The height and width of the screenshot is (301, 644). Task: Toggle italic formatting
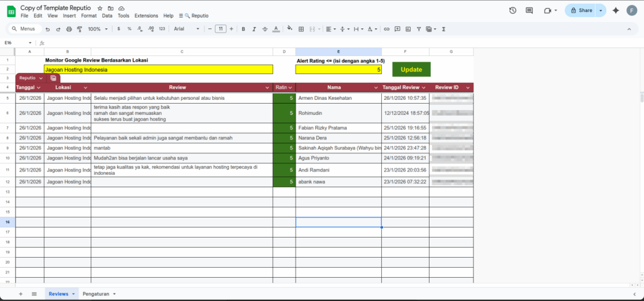pos(253,29)
